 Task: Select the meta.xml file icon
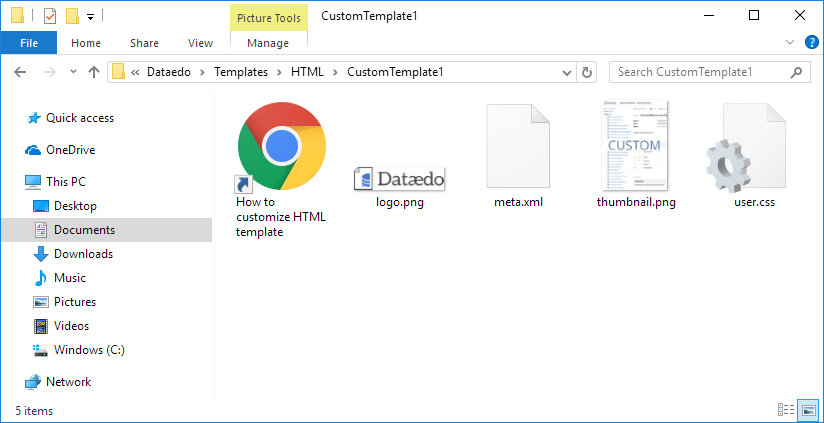click(519, 147)
